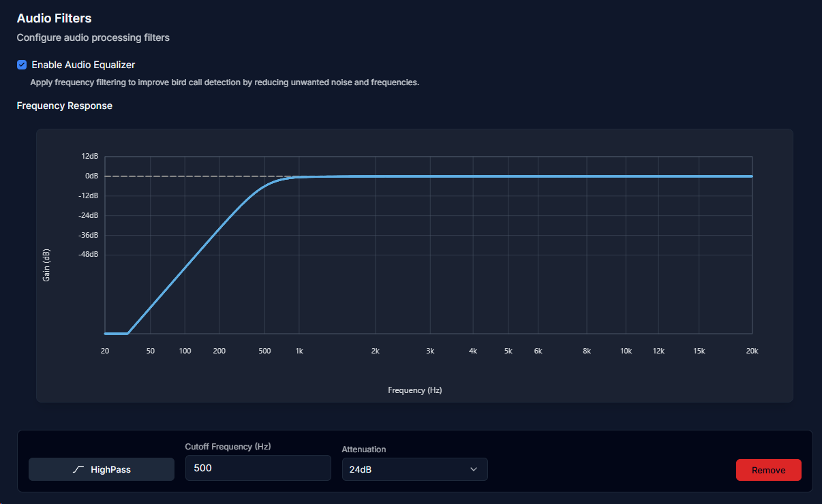Click the "Frequency Response" heading
This screenshot has height=504, width=822.
pyautogui.click(x=65, y=106)
